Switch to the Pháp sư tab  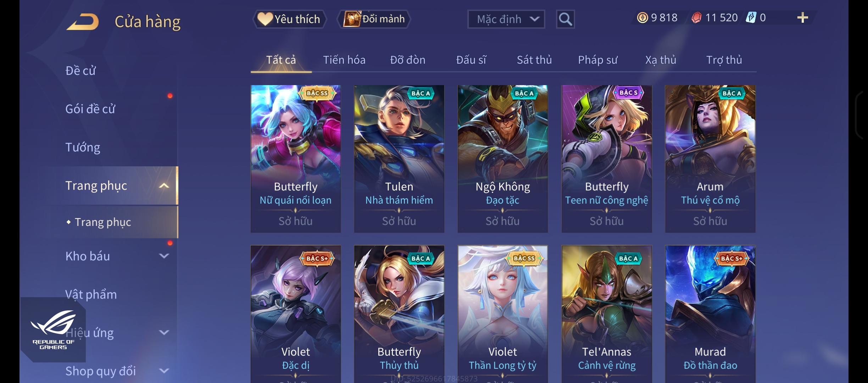[597, 60]
